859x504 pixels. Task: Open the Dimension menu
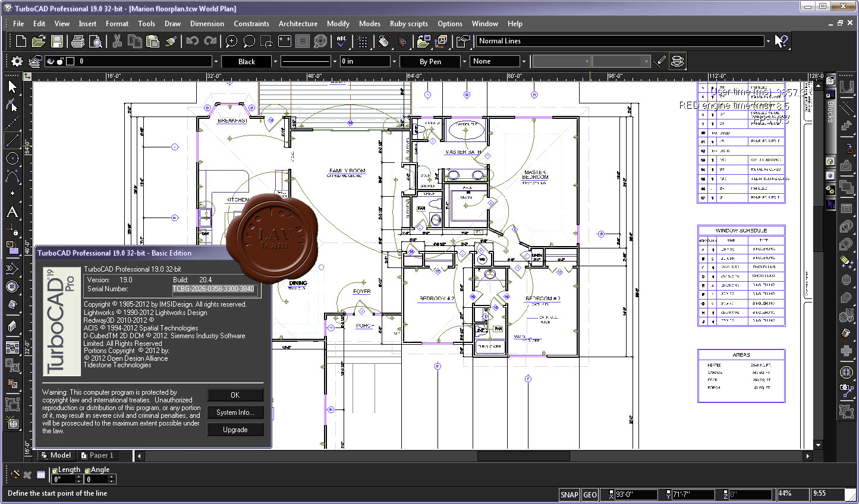click(x=207, y=24)
